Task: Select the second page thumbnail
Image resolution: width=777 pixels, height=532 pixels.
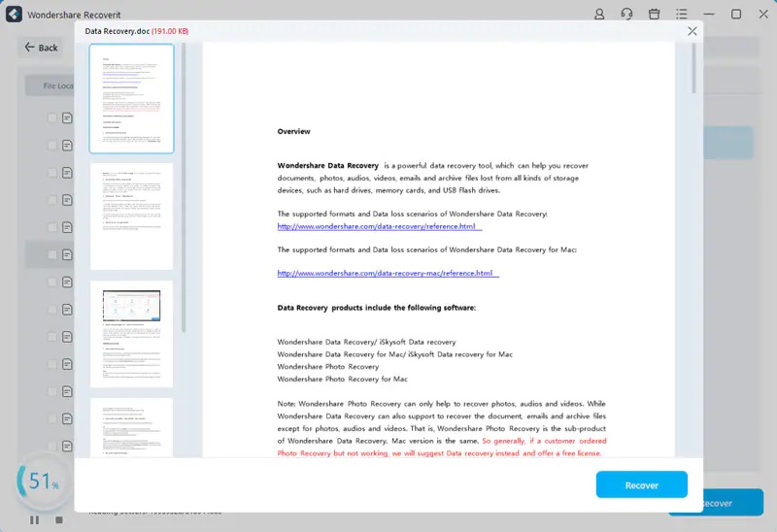Action: click(131, 216)
